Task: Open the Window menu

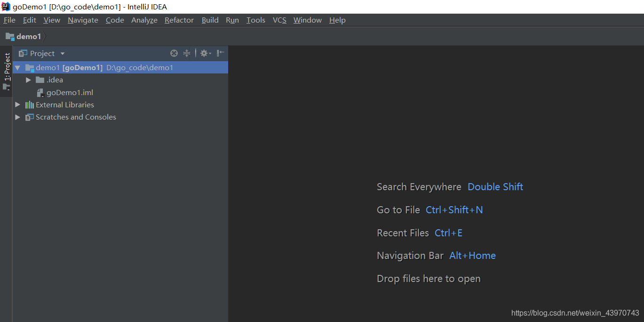Action: 308,20
